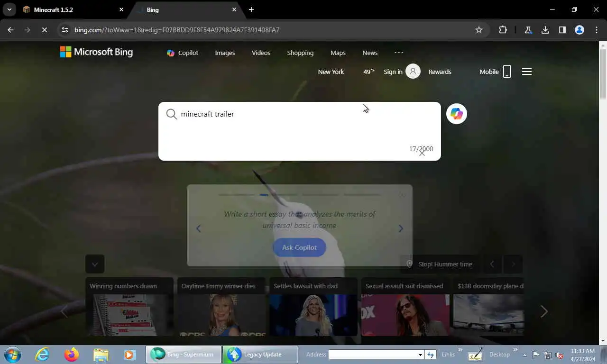Click the image location pin icon
This screenshot has width=607, height=364.
point(410,264)
